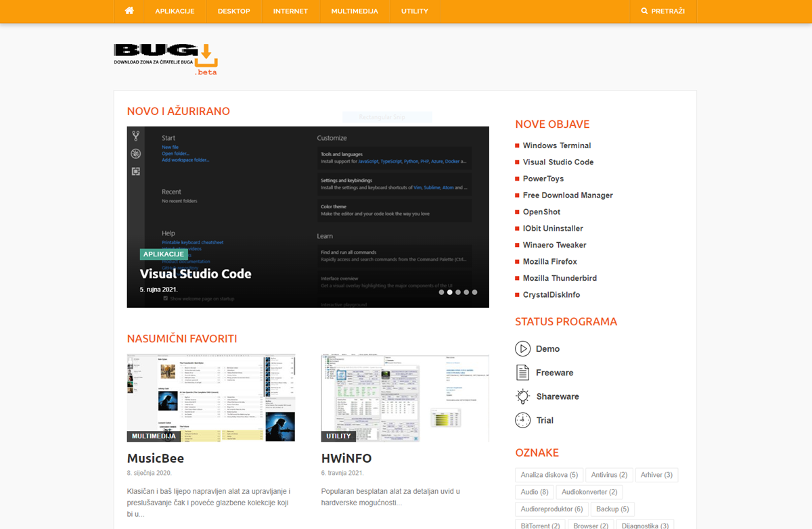Open the Multimedija menu

[355, 11]
